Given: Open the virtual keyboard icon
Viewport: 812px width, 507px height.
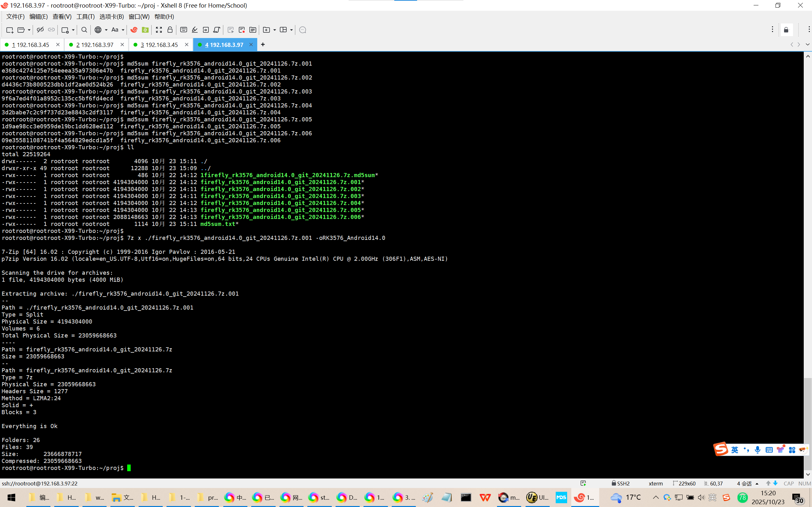Looking at the screenshot, I should coord(184,30).
